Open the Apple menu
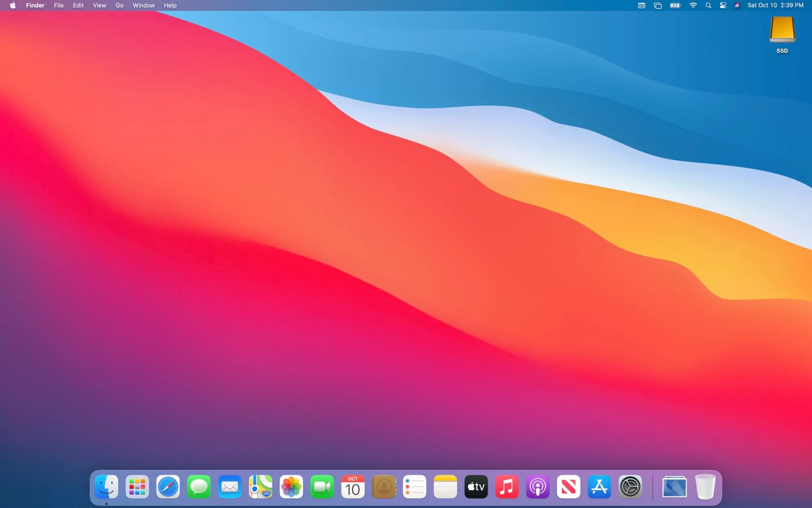The image size is (812, 508). [x=12, y=5]
